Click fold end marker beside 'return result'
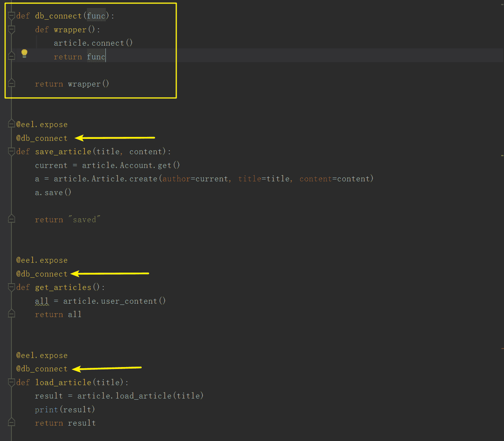Screen dimensions: 504x441 11,423
